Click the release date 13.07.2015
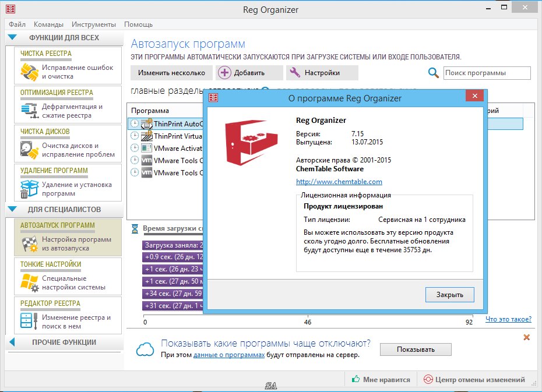Image resolution: width=542 pixels, height=392 pixels. click(x=367, y=142)
